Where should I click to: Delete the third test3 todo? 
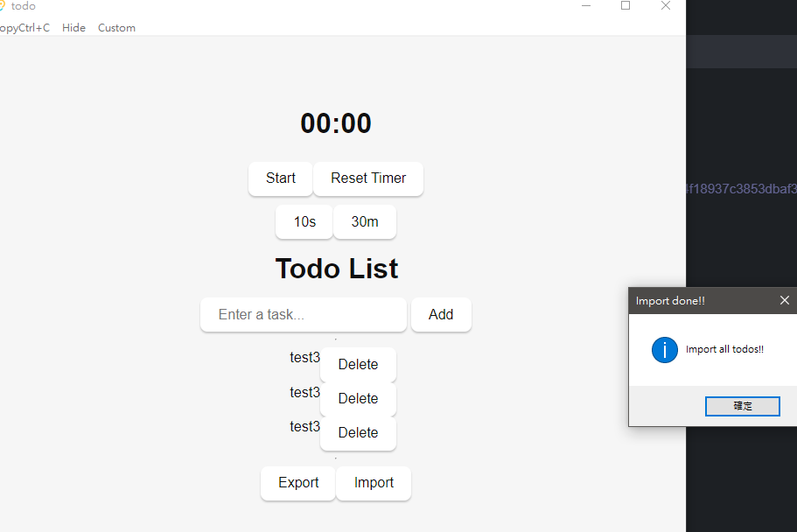coord(358,433)
